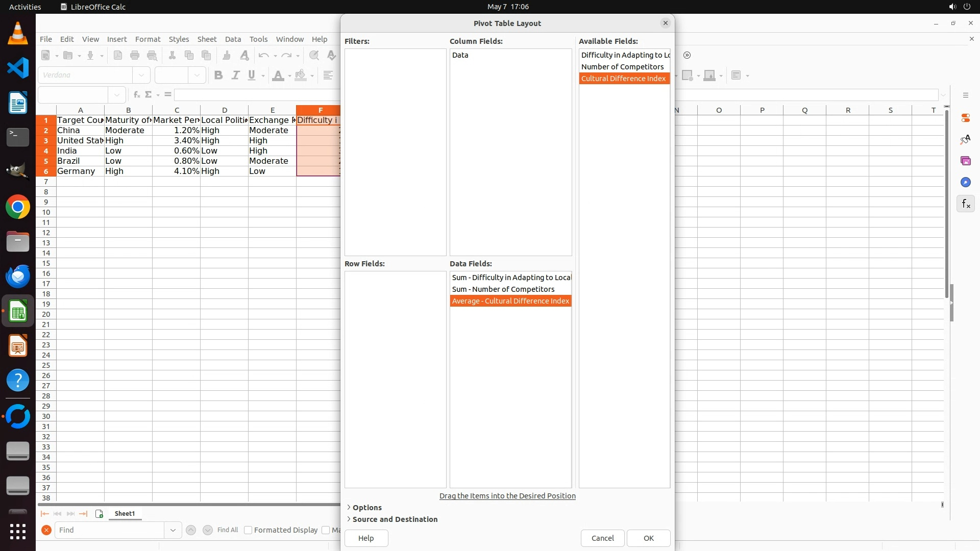Click the dialog's Help button
Screen dimensions: 980x551
[x=366, y=538]
